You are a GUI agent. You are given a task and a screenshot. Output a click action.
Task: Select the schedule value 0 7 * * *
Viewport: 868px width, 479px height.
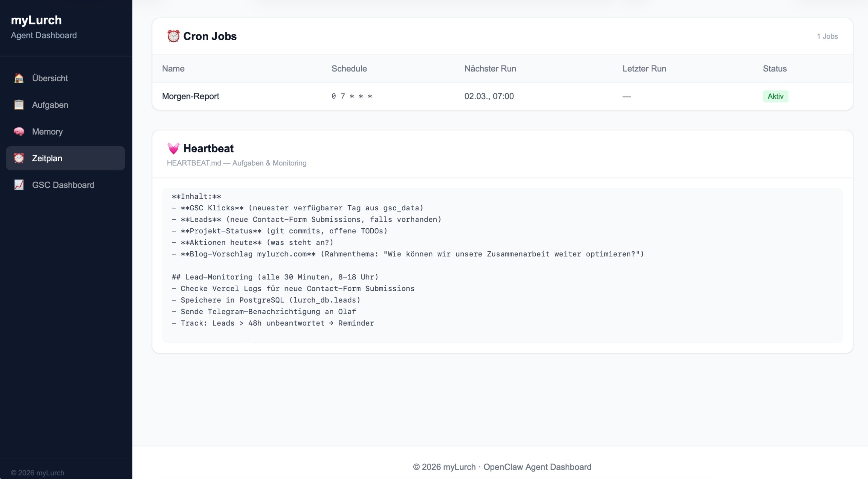point(352,96)
